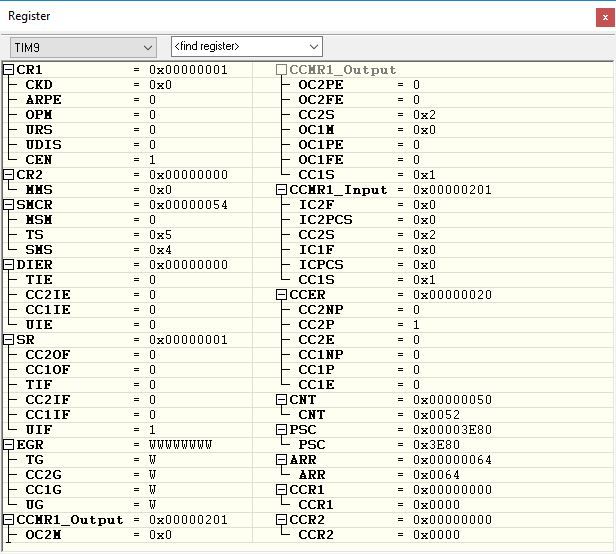Select the CEN bit field row
616x554 pixels.
[x=128, y=160]
